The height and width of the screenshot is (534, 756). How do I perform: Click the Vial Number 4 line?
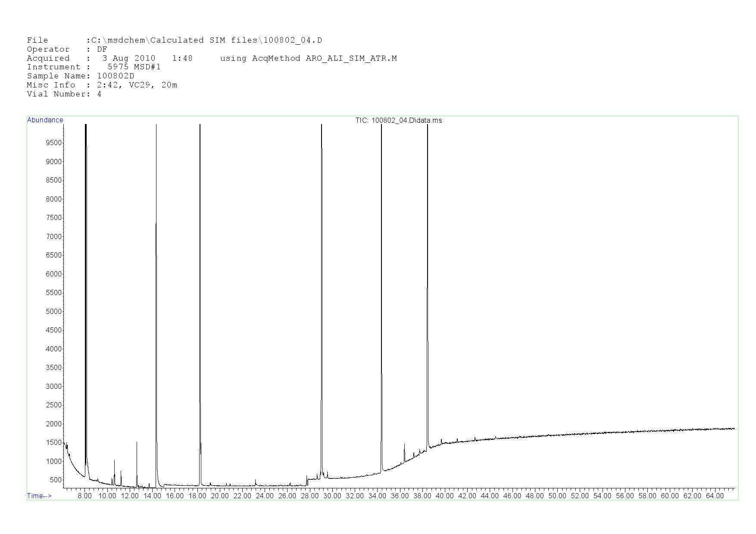point(64,94)
